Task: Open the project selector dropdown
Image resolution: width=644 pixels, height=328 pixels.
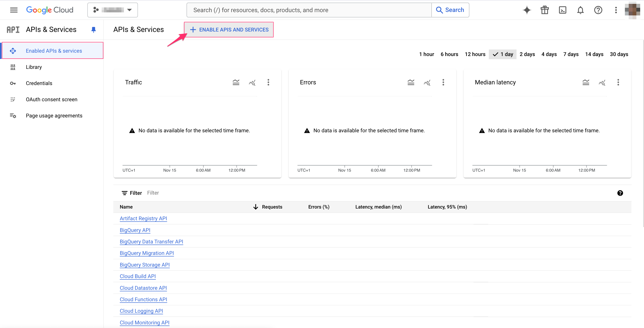Action: [x=112, y=10]
